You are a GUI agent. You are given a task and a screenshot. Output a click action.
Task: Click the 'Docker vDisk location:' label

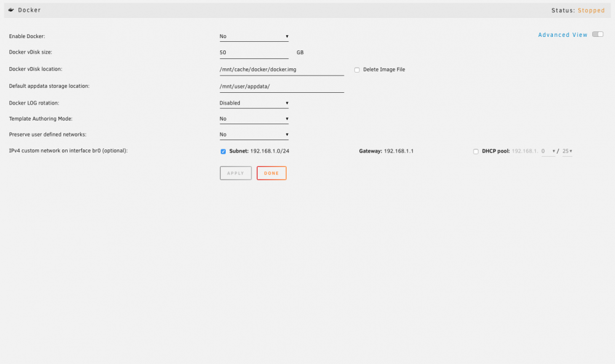click(x=36, y=69)
